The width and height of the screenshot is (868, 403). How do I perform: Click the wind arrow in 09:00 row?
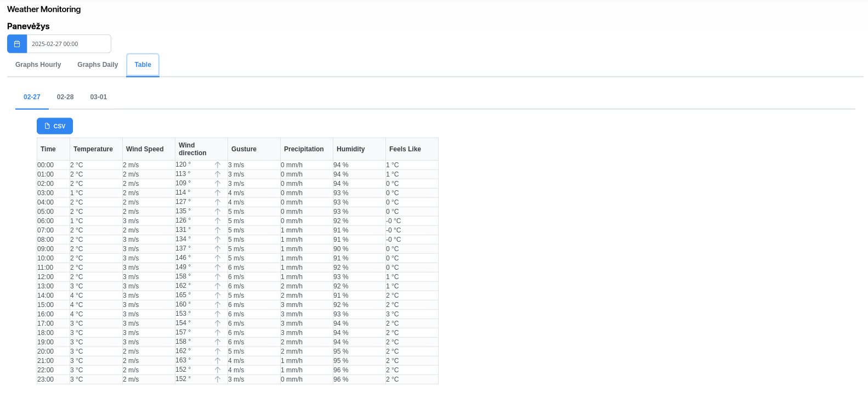click(218, 249)
